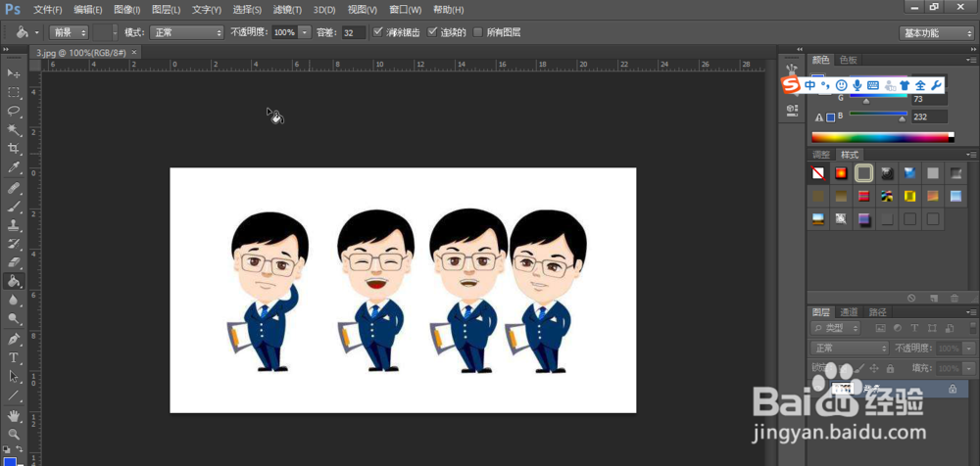980x466 pixels.
Task: Switch to the 通道 channels tab
Action: point(848,312)
